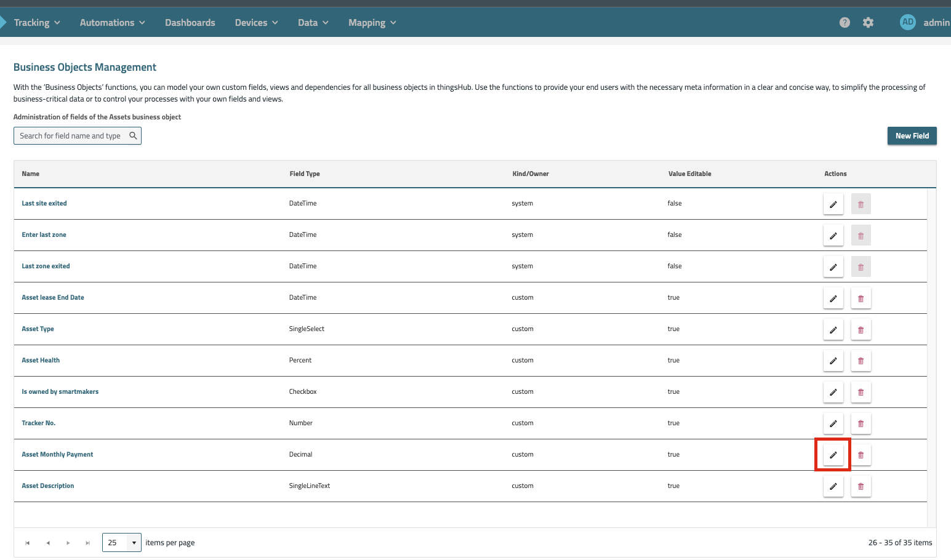
Task: Open the help question mark icon
Action: pyautogui.click(x=845, y=23)
